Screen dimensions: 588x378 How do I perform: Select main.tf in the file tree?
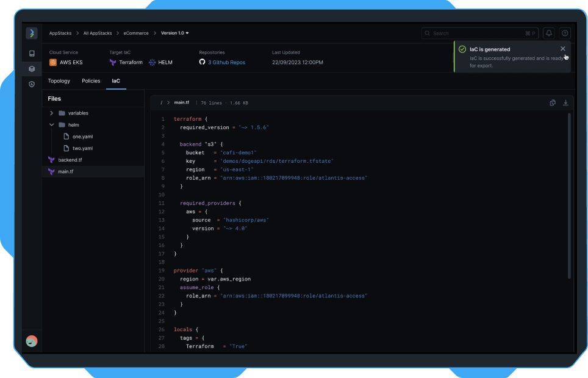[93, 172]
